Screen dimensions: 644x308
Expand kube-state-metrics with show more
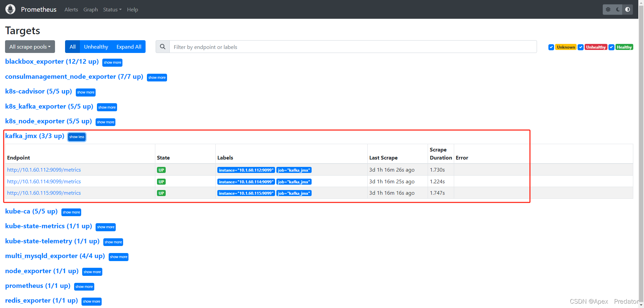(x=106, y=227)
